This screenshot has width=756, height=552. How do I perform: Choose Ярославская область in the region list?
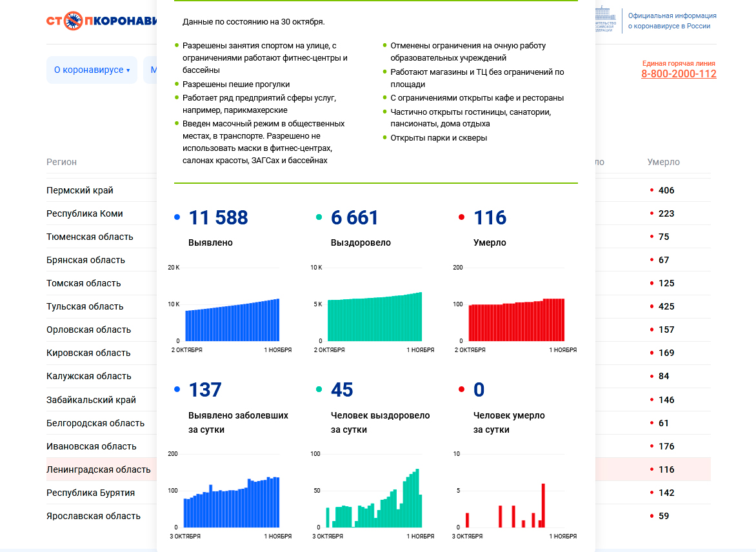tap(93, 516)
